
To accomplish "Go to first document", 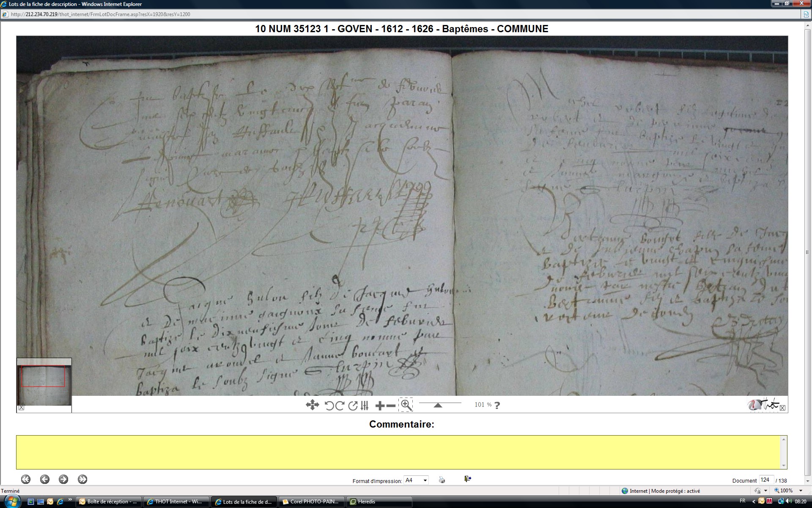I will tap(26, 479).
